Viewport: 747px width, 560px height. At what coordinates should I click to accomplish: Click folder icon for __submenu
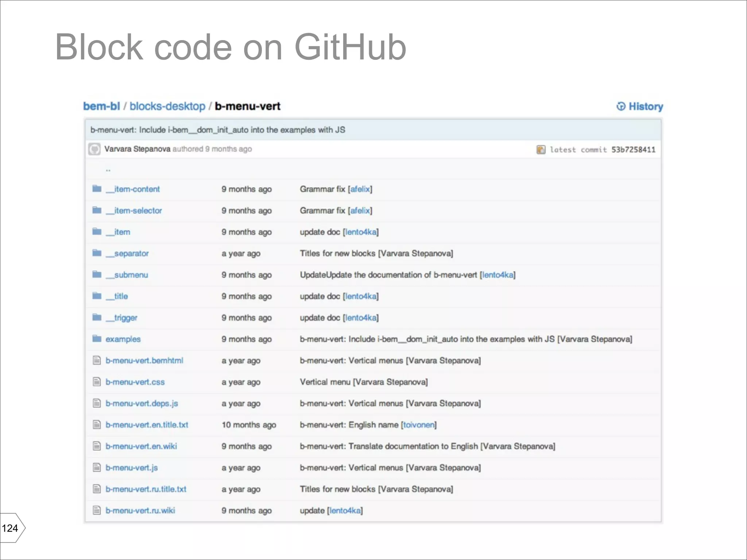coord(97,275)
